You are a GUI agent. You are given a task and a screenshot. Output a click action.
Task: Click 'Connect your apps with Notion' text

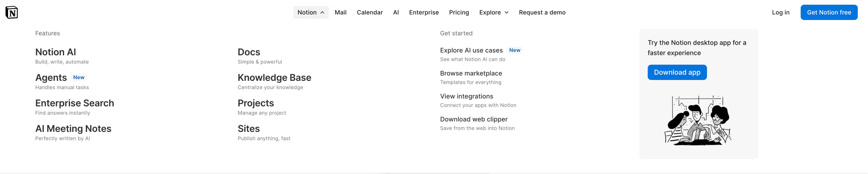pyautogui.click(x=478, y=105)
